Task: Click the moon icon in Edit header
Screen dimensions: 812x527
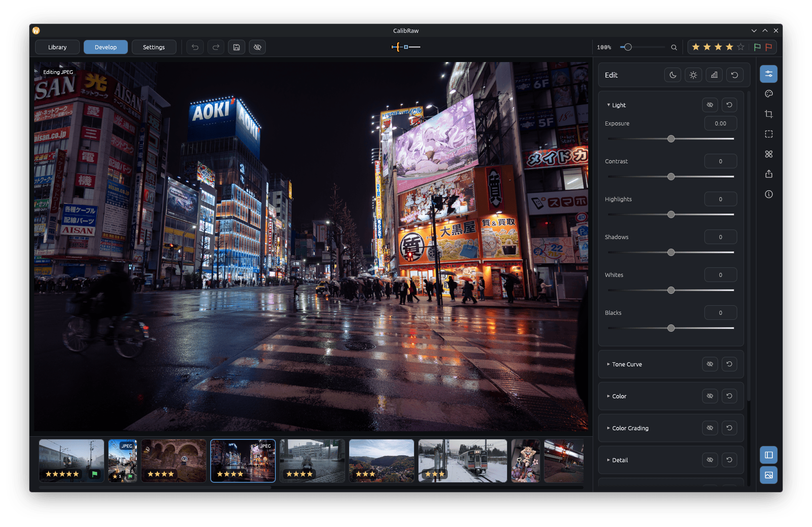Action: click(673, 75)
